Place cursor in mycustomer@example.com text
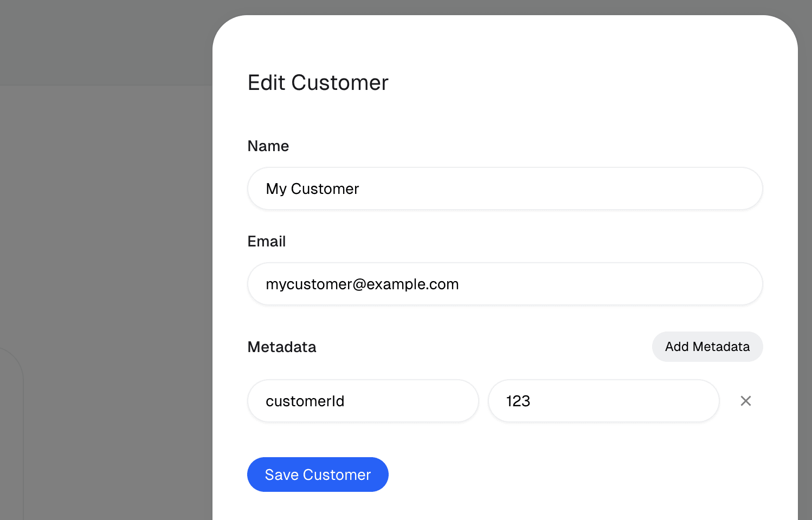The image size is (812, 520). pos(362,284)
